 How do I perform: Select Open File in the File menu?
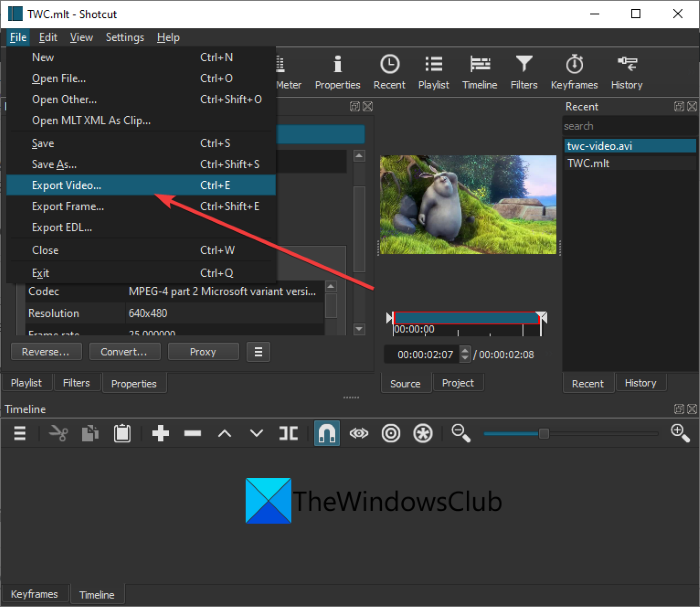coord(141,78)
